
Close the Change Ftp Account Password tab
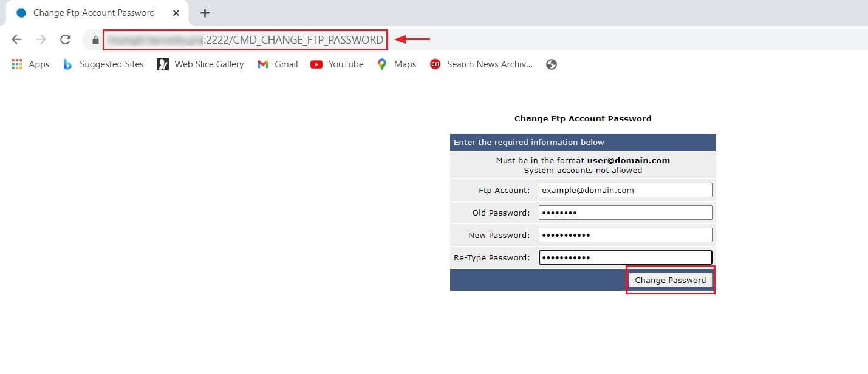point(177,13)
